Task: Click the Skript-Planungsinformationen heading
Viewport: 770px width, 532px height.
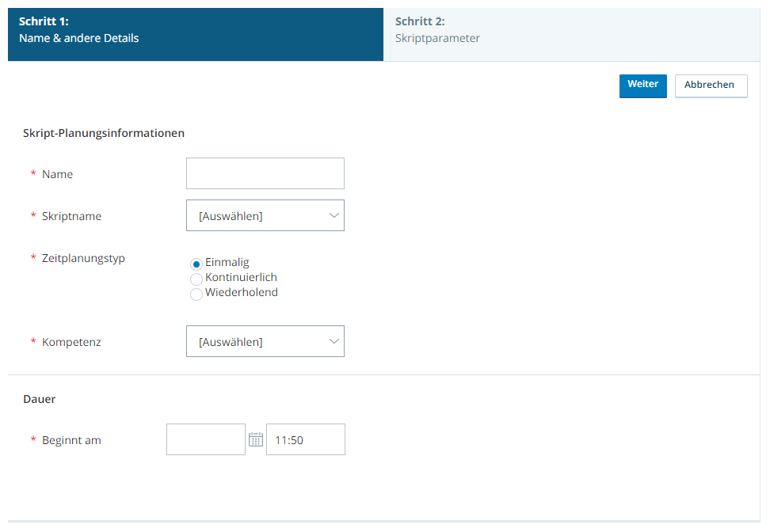Action: 104,133
